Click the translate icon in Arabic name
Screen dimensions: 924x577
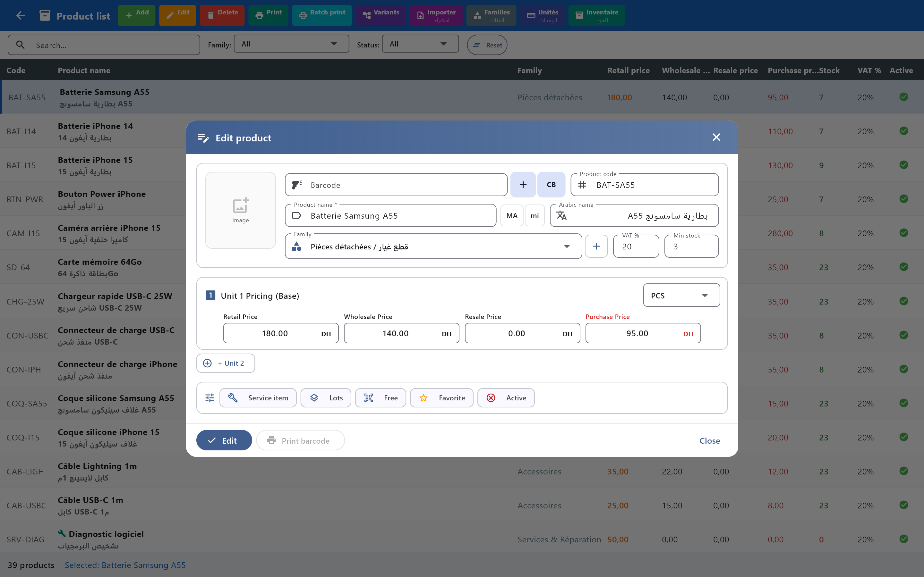(x=561, y=216)
